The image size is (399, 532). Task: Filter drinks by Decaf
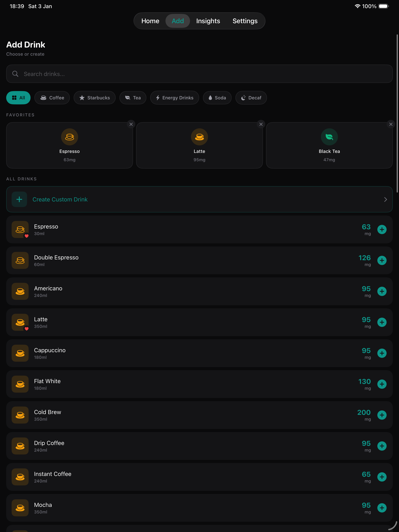point(251,98)
